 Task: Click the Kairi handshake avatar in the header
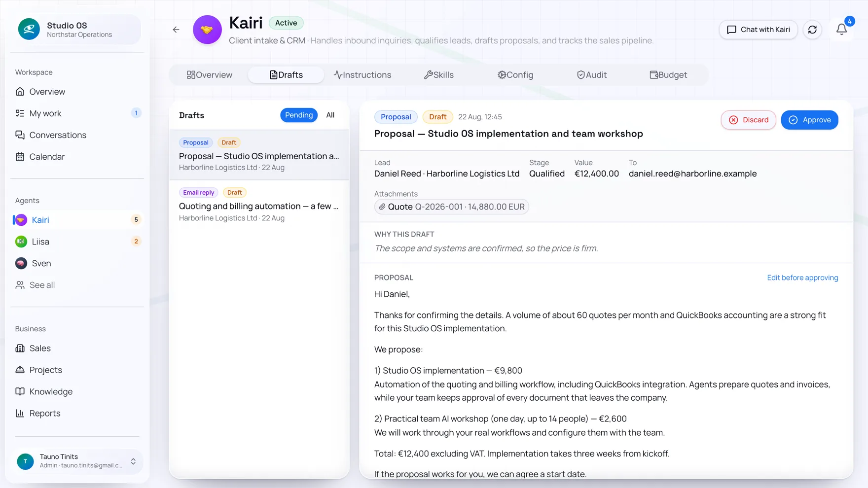tap(207, 30)
